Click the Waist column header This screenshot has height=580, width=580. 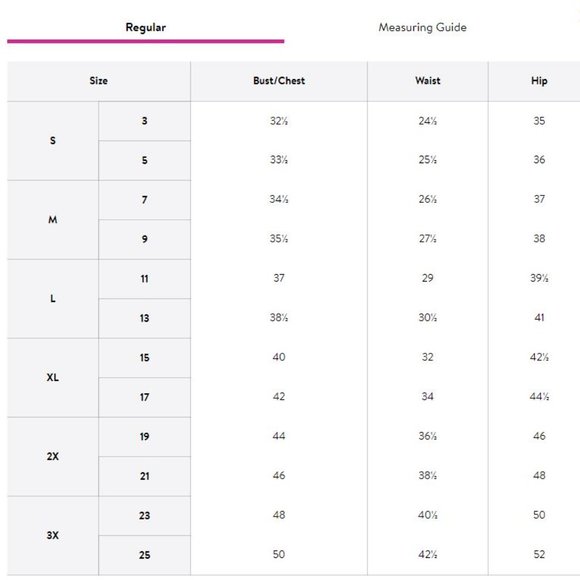pyautogui.click(x=428, y=81)
